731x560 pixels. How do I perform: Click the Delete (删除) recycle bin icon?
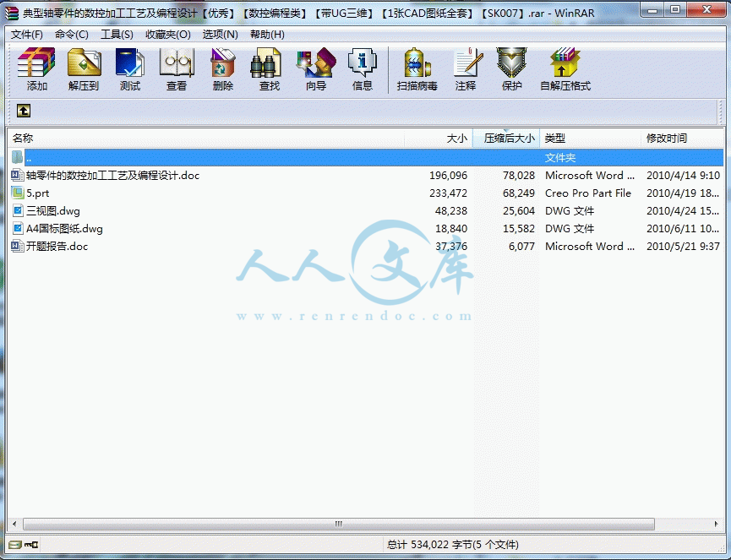coord(223,63)
